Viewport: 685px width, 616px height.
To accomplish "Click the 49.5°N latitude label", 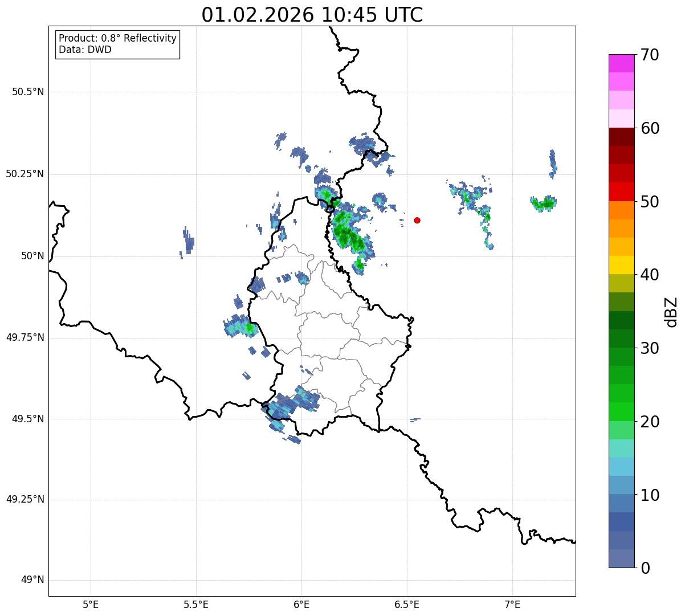I will click(x=28, y=419).
